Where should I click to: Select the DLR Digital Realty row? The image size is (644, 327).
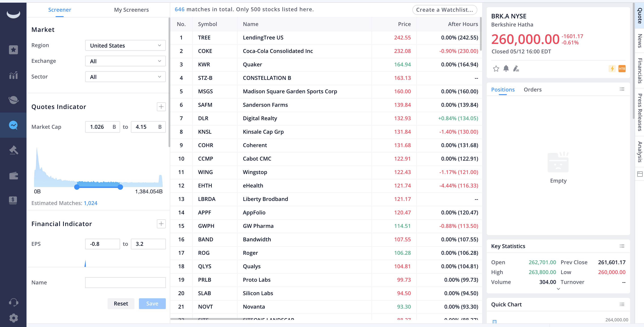(x=326, y=118)
